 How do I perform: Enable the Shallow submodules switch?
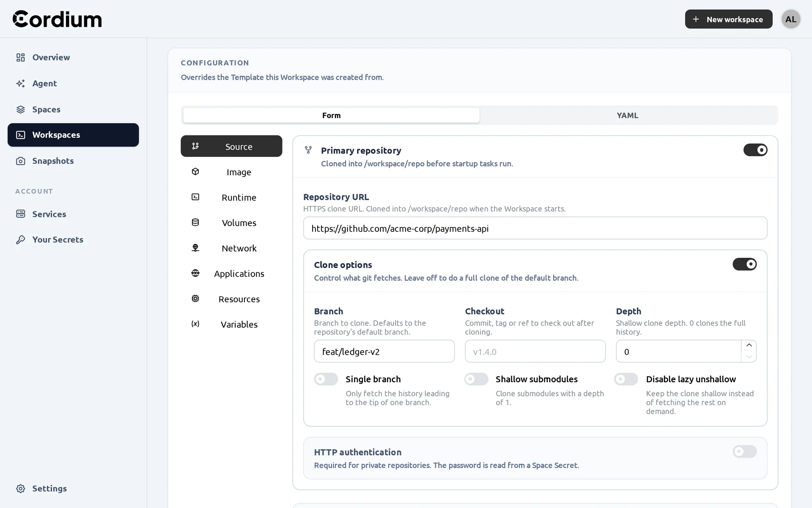tap(476, 379)
